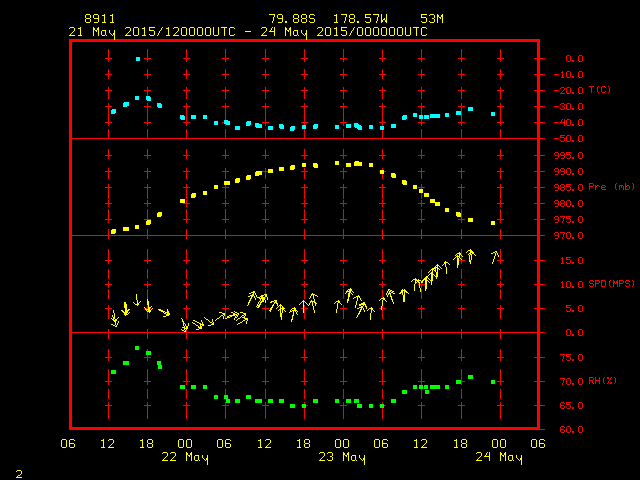Click the "00" hour label above "23 May"

tap(342, 444)
